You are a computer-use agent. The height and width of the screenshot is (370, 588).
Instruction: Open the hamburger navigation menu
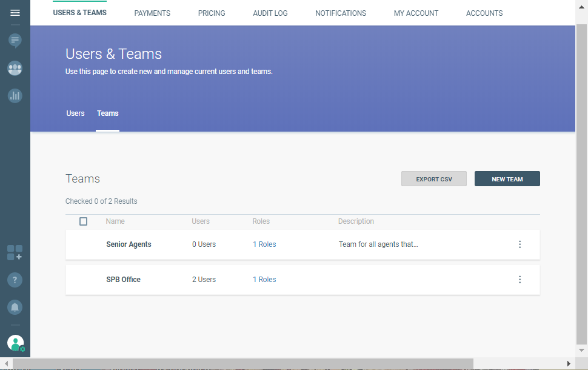click(15, 13)
